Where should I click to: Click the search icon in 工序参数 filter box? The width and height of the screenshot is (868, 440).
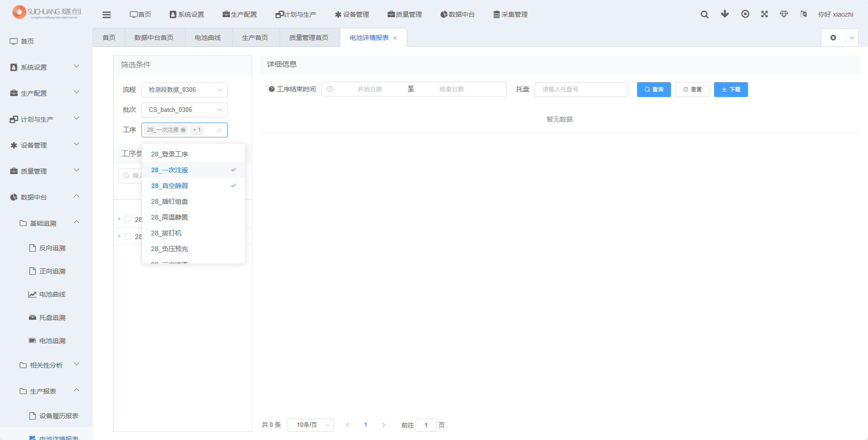126,175
